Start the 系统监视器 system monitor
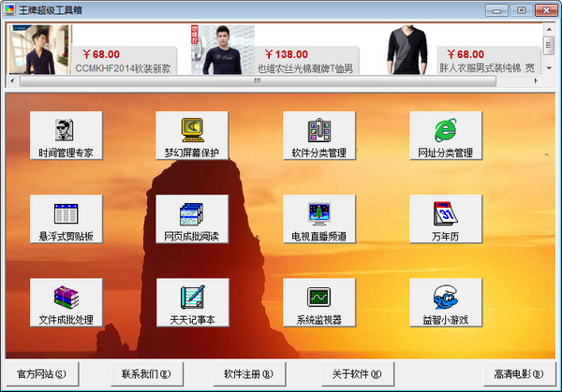The width and height of the screenshot is (562, 392). point(318,303)
